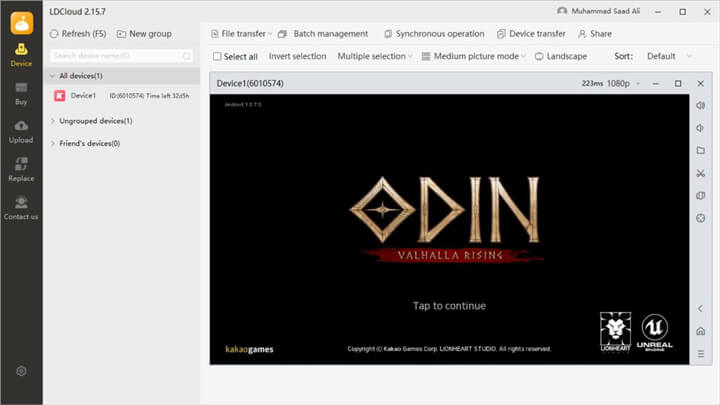Collapse the All devices(1) group
Viewport: 720px width, 405px height.
52,76
